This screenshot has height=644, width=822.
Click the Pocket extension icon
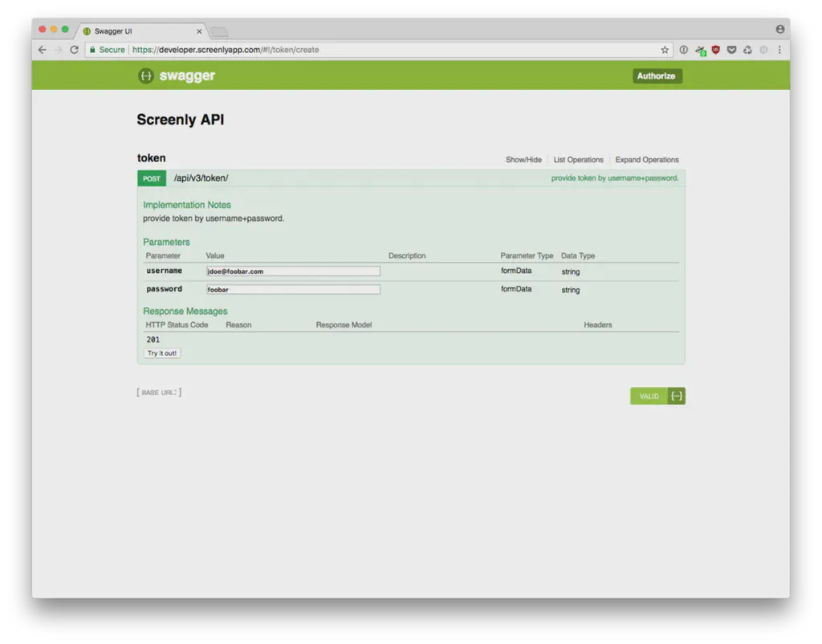[x=731, y=50]
